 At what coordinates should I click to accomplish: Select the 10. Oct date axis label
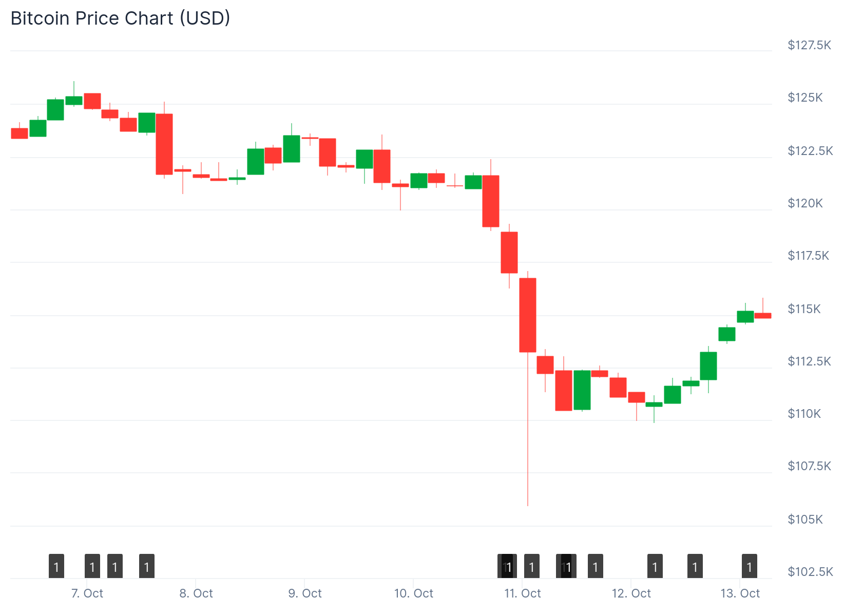coord(414,593)
